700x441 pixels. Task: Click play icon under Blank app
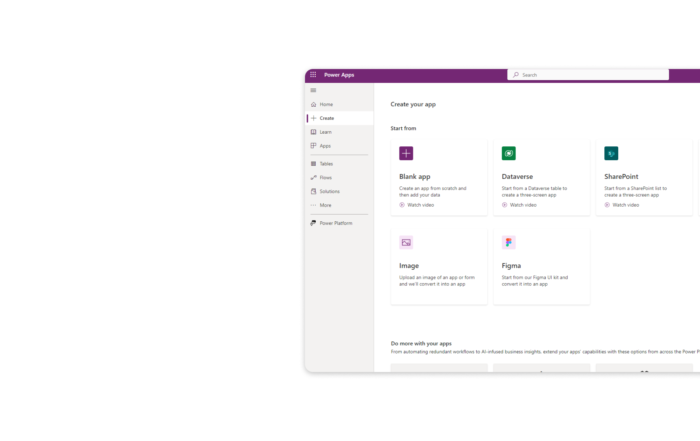click(x=402, y=205)
